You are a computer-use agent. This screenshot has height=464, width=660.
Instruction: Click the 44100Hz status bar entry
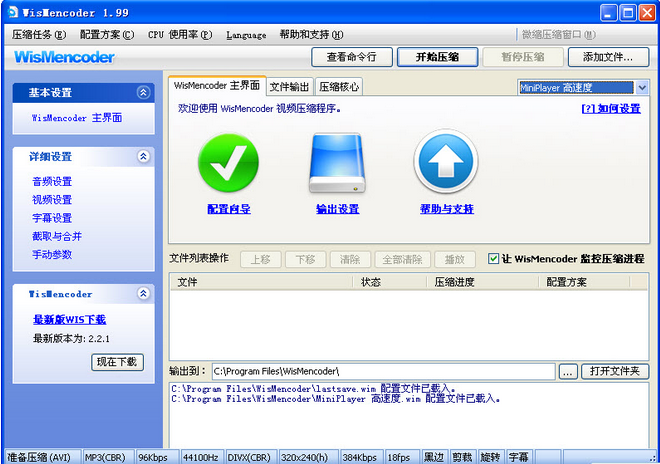point(202,457)
